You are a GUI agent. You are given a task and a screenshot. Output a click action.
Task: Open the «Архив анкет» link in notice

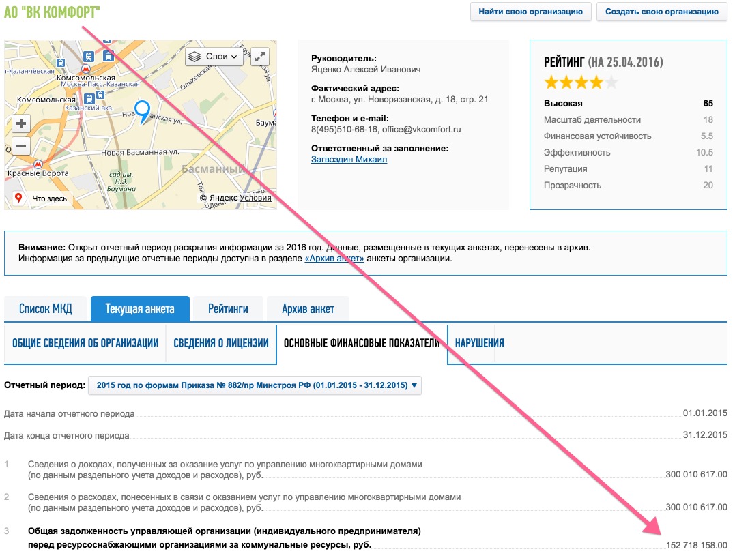pyautogui.click(x=334, y=259)
